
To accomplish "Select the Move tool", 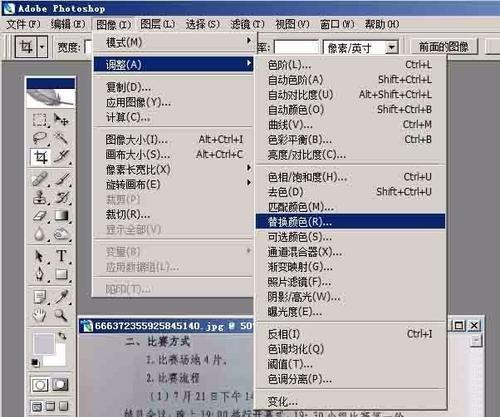I will tap(61, 120).
